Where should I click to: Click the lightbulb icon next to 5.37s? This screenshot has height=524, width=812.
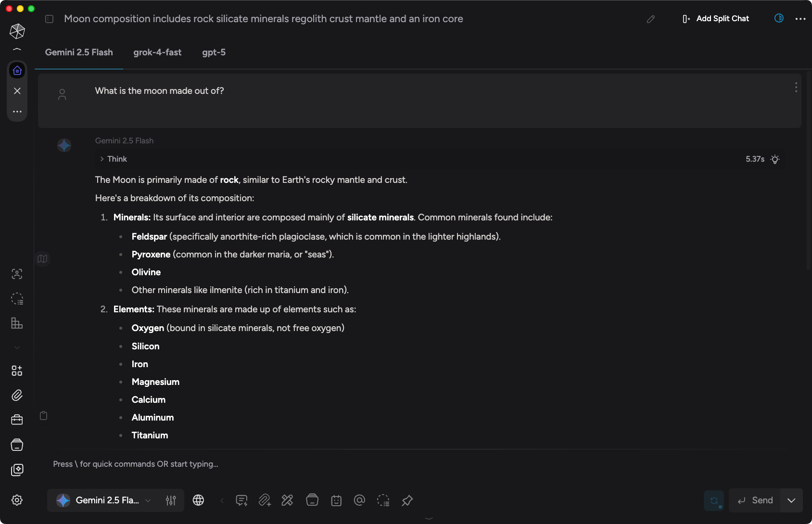pyautogui.click(x=775, y=159)
